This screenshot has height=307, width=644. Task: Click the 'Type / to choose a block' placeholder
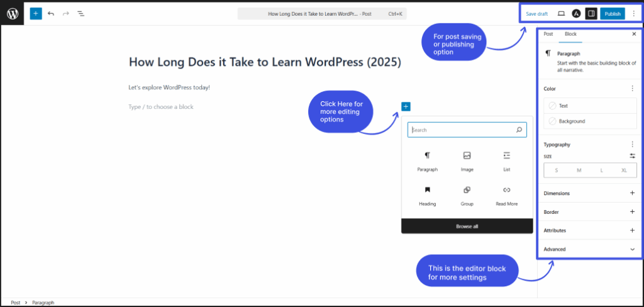[161, 107]
